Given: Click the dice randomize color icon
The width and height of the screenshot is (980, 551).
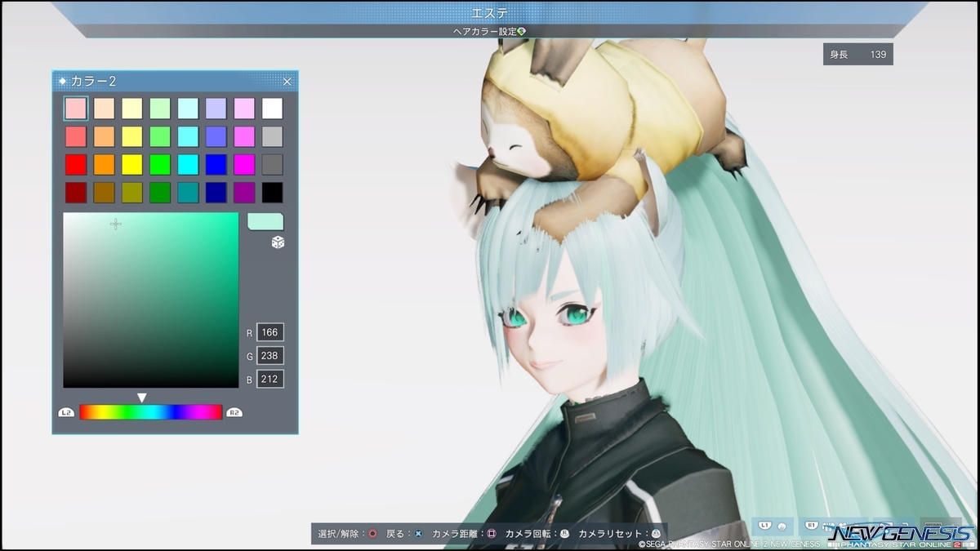Looking at the screenshot, I should [x=278, y=242].
